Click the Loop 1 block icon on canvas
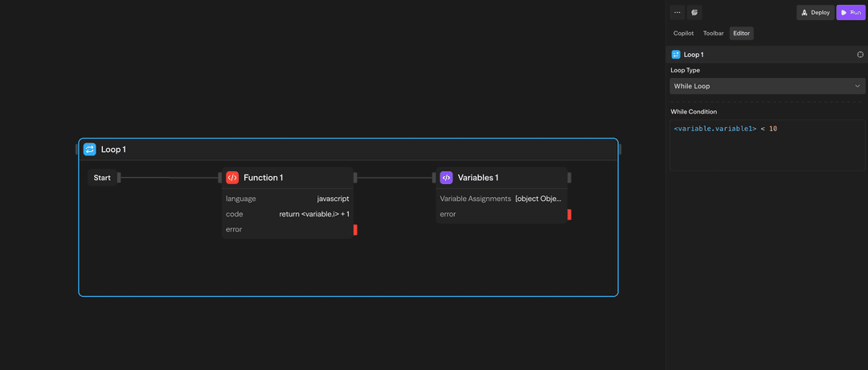Screen dimensions: 868x370 pyautogui.click(x=89, y=150)
